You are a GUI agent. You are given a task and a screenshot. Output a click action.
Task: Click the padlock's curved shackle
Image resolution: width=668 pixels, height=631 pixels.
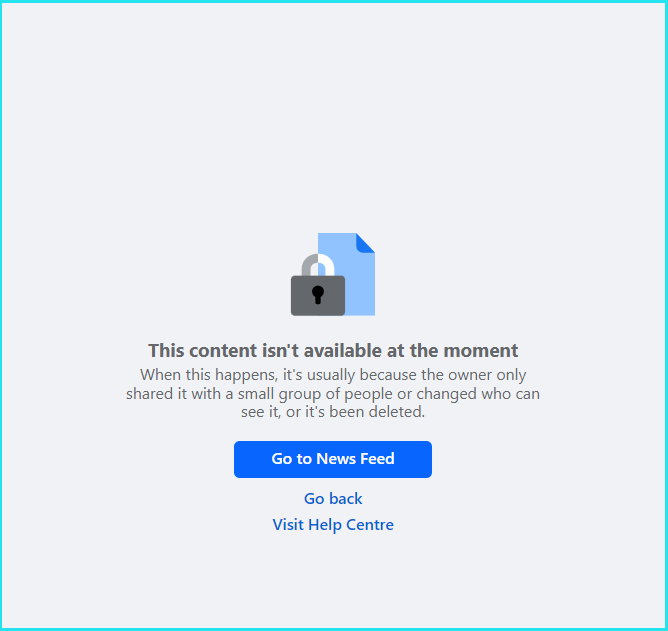click(318, 265)
